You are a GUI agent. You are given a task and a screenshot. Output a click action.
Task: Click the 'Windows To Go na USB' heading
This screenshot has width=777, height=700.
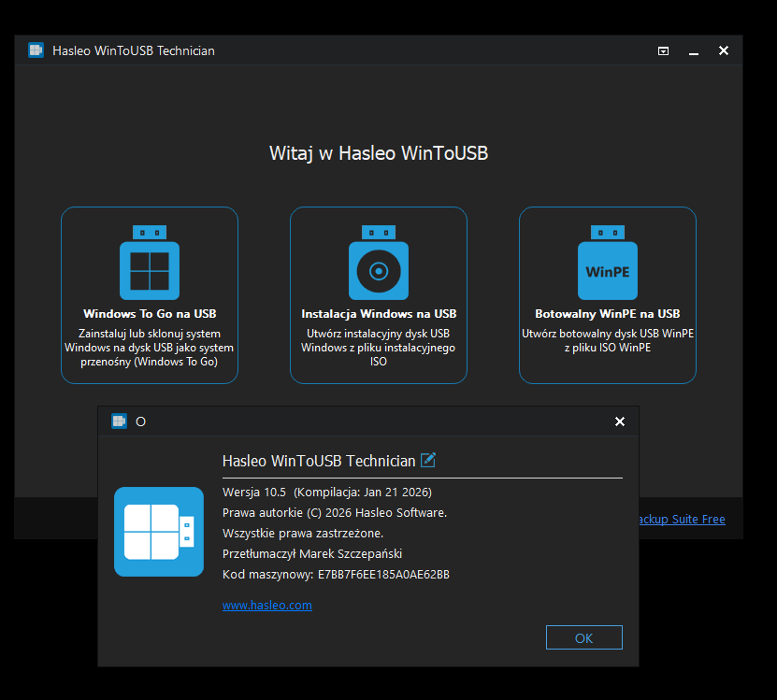point(150,314)
